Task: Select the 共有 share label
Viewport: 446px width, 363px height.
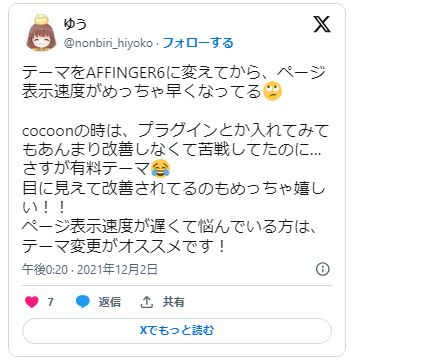Action: click(x=173, y=302)
